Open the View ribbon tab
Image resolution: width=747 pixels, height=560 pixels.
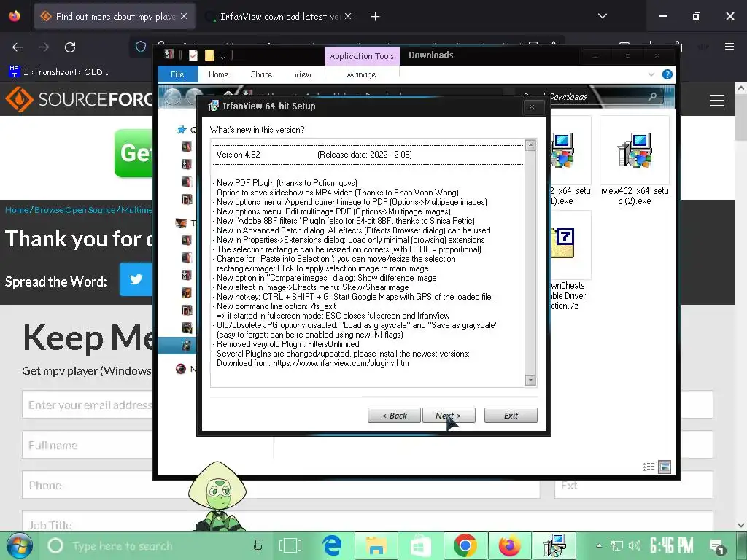(303, 74)
